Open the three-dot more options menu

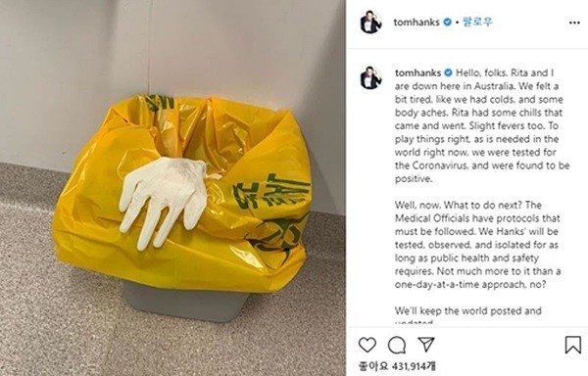point(574,23)
